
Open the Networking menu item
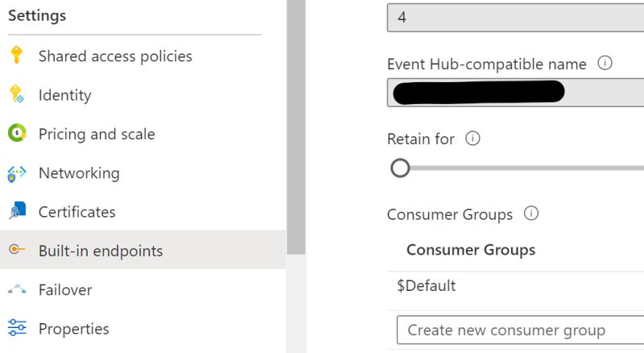click(79, 173)
